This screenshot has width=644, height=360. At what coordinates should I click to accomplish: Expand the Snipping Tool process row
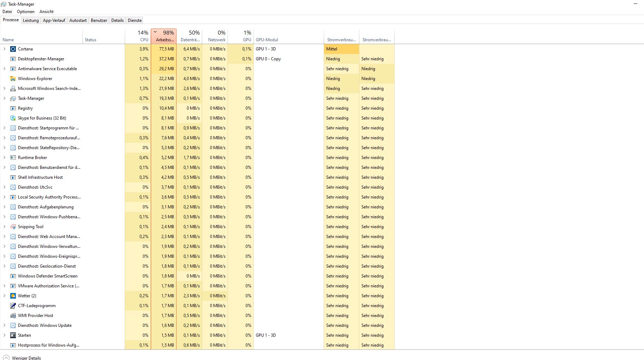point(5,227)
